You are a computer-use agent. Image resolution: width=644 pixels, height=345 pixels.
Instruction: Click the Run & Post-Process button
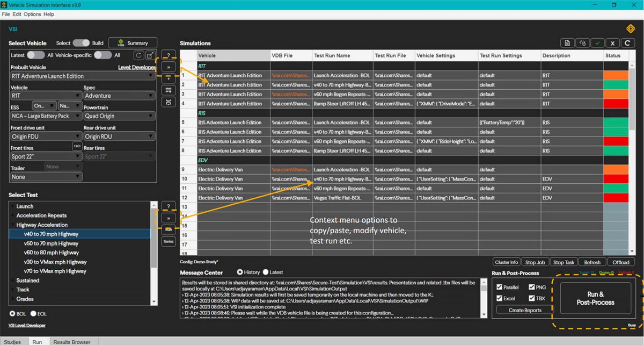coord(597,299)
